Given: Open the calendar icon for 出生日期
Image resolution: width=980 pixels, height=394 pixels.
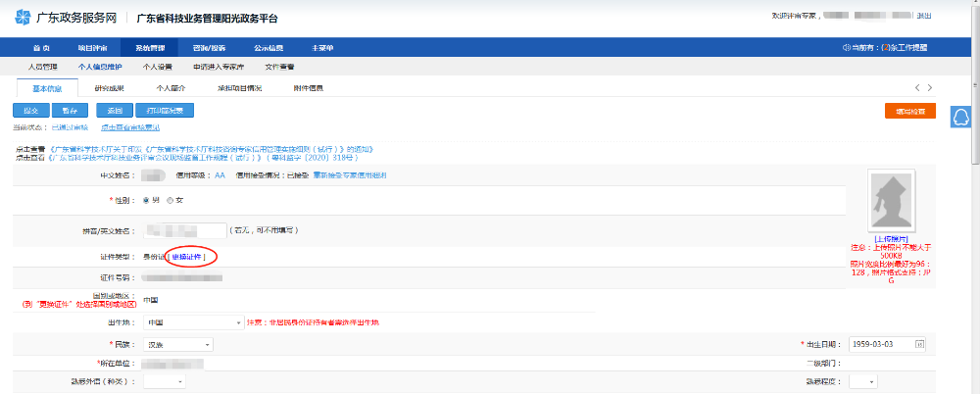Looking at the screenshot, I should pyautogui.click(x=919, y=344).
